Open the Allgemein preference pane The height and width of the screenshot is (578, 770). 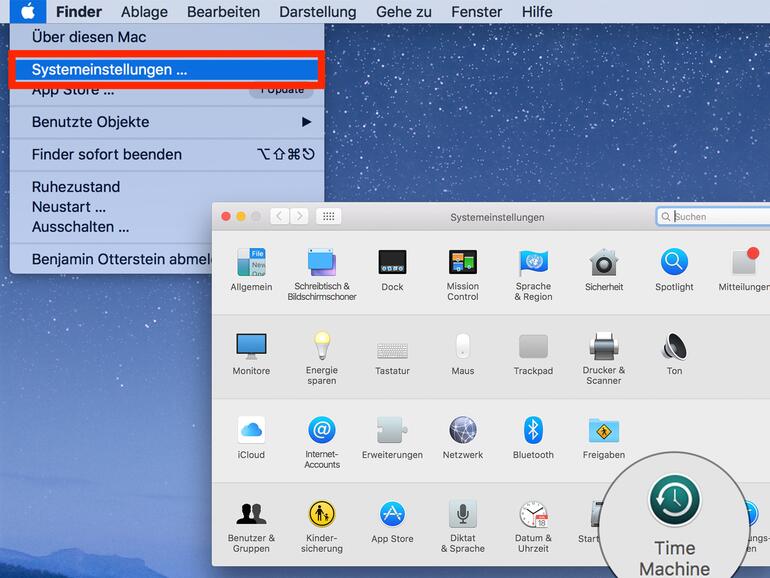click(x=251, y=270)
